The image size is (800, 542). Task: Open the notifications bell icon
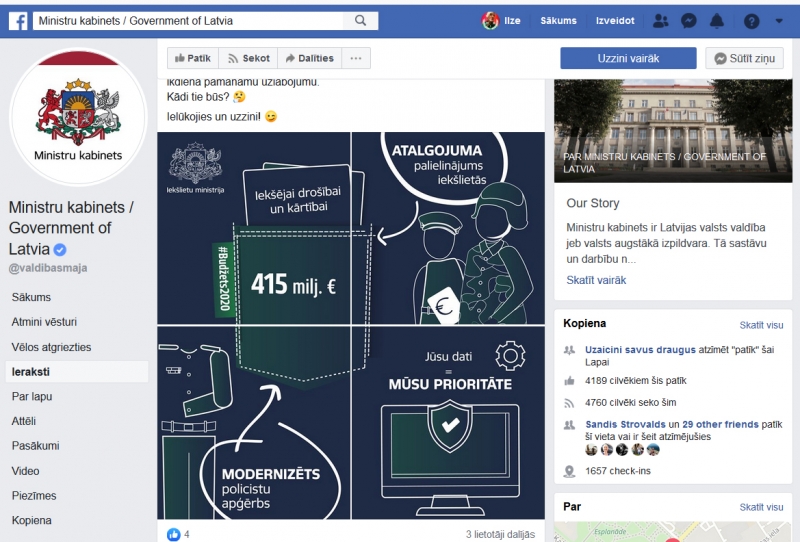coord(716,21)
